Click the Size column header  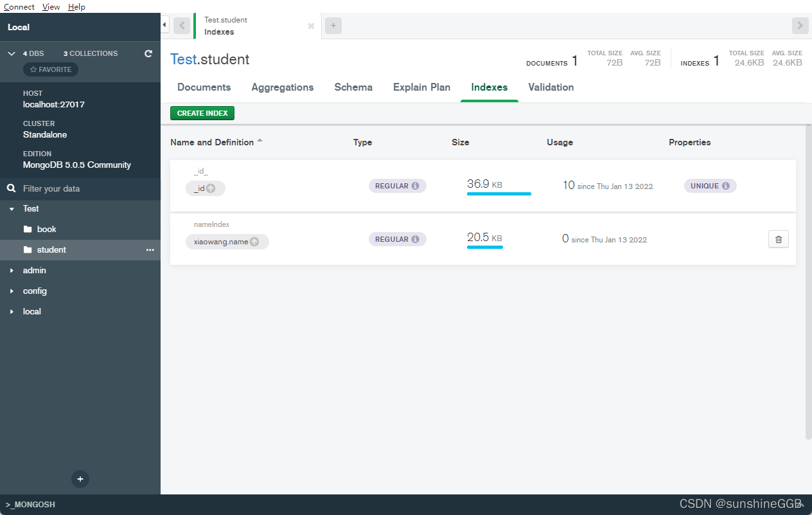click(461, 143)
